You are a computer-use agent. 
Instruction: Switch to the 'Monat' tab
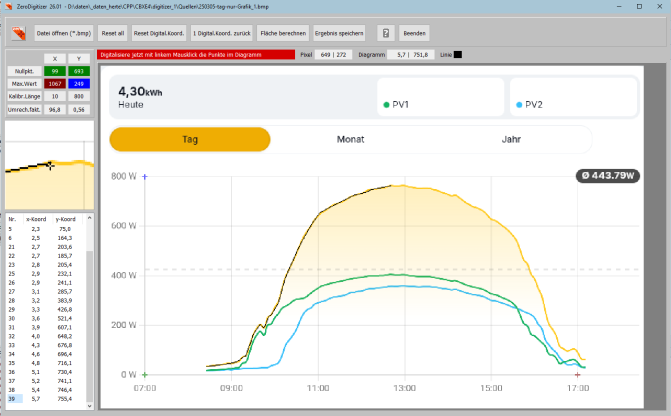coord(350,140)
